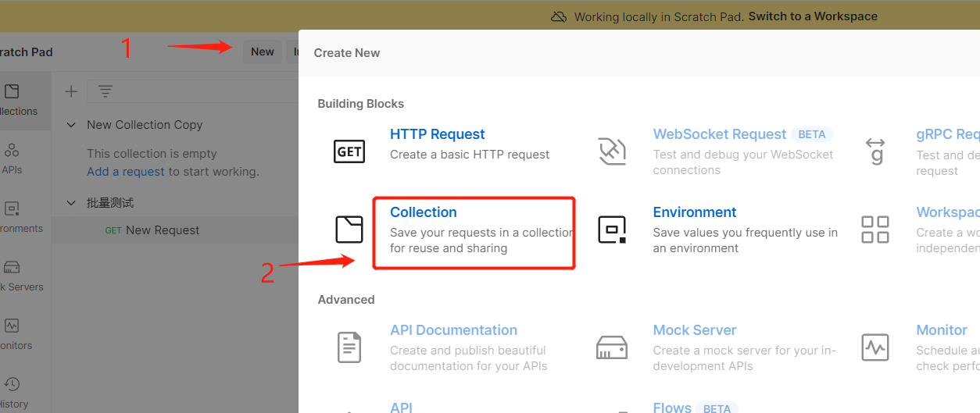Click the Workspace grid icon

point(875,230)
